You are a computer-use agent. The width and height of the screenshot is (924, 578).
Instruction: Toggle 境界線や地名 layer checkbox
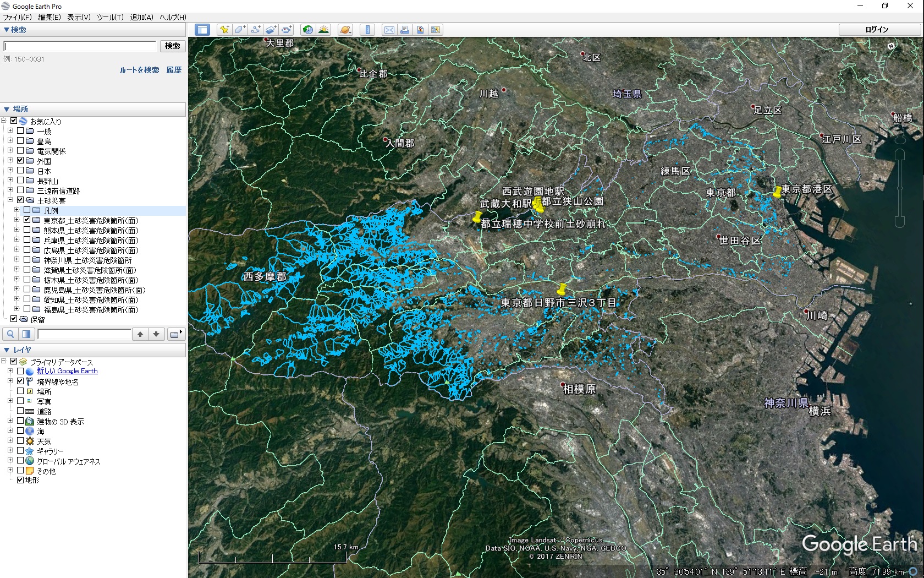(20, 381)
